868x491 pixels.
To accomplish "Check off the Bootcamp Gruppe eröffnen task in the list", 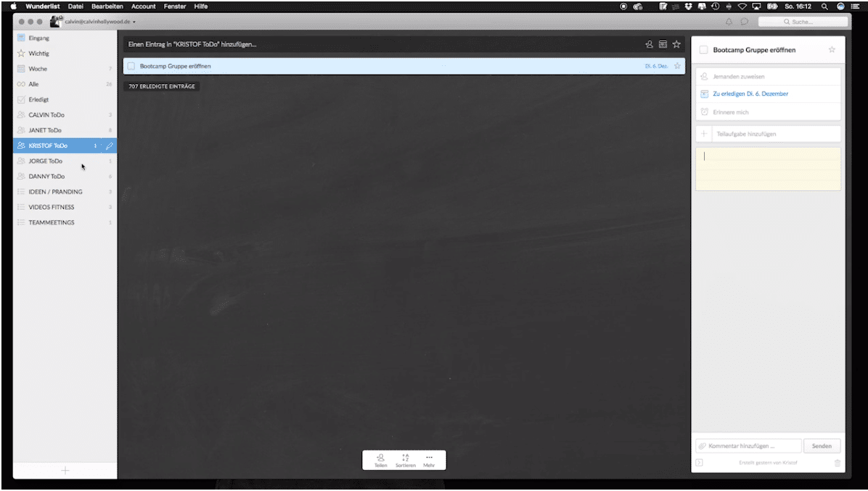I will click(x=131, y=66).
